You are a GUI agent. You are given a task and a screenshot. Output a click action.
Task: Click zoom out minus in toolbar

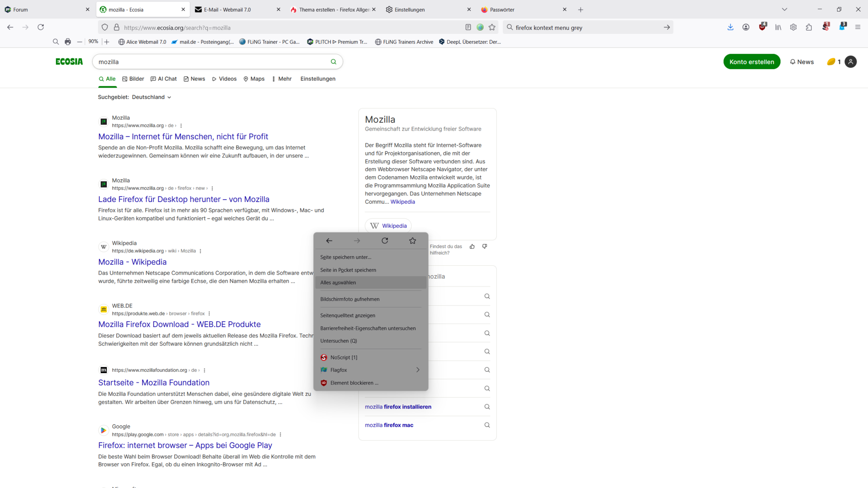click(80, 42)
